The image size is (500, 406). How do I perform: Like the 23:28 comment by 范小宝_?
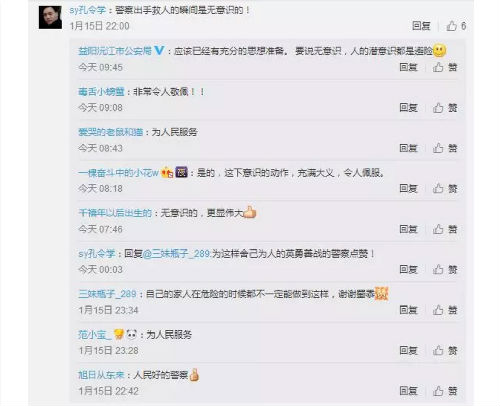[x=438, y=350]
